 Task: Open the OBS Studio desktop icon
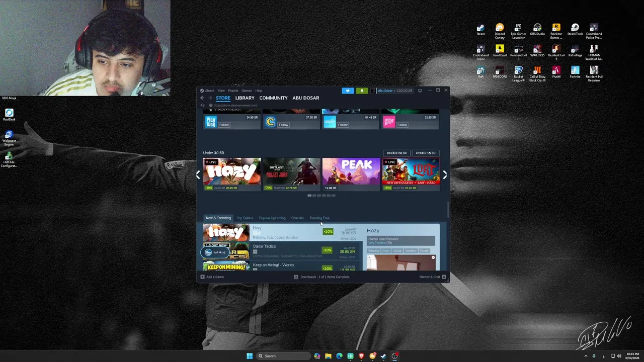tap(537, 30)
